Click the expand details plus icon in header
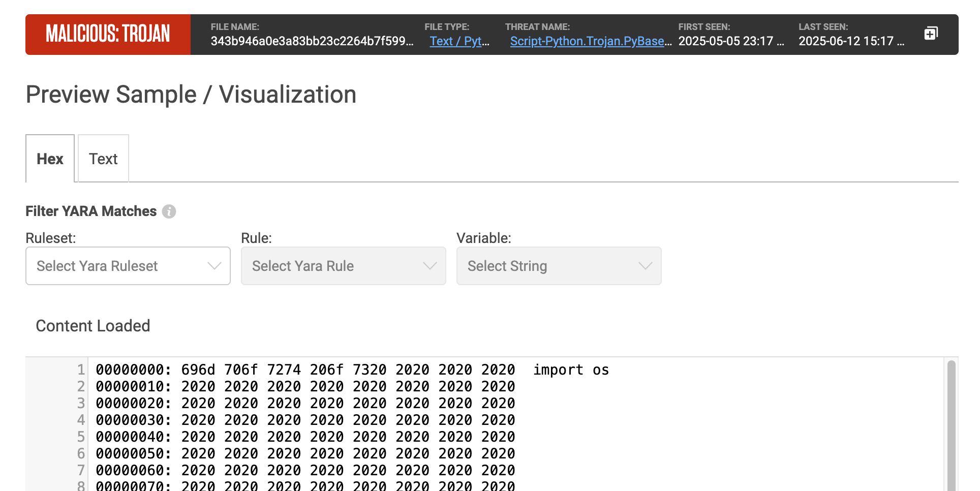 click(x=931, y=34)
